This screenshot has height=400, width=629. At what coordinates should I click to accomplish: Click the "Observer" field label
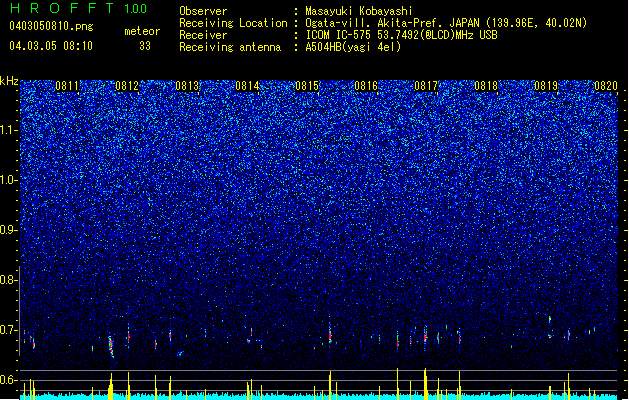coord(203,11)
